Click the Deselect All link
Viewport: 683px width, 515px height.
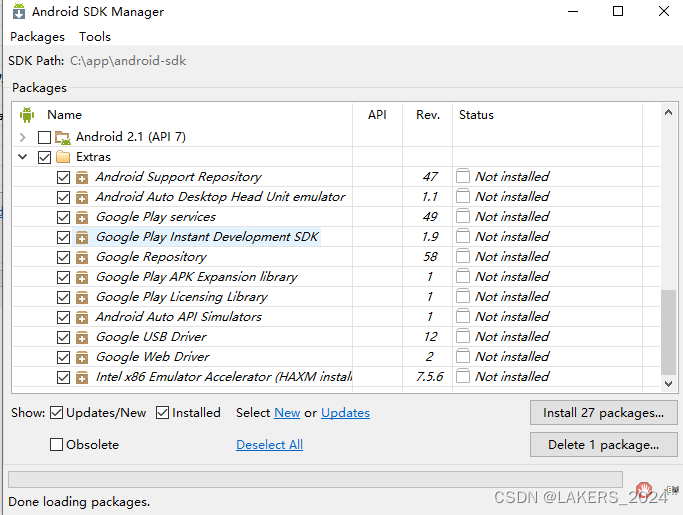[269, 445]
